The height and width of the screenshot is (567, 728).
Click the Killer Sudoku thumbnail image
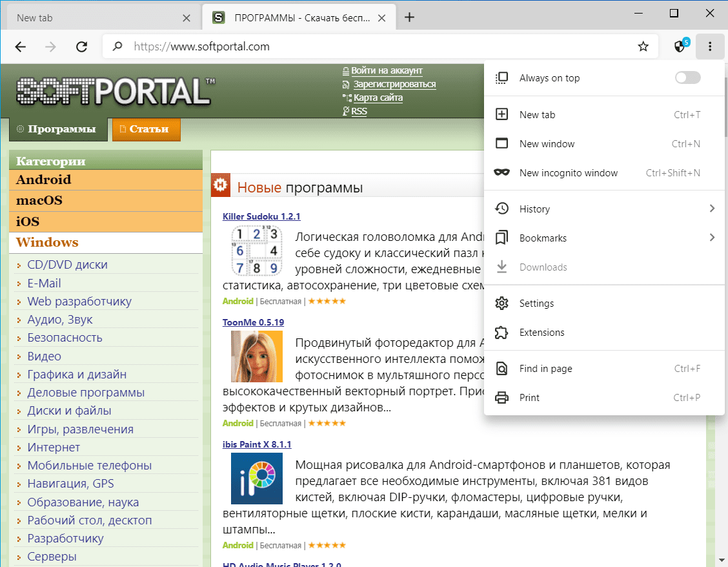257,251
